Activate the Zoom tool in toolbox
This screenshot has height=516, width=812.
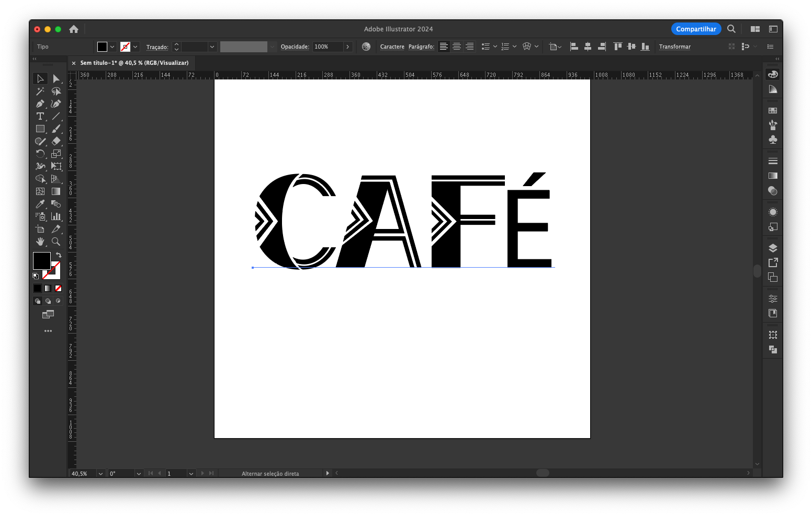click(56, 242)
